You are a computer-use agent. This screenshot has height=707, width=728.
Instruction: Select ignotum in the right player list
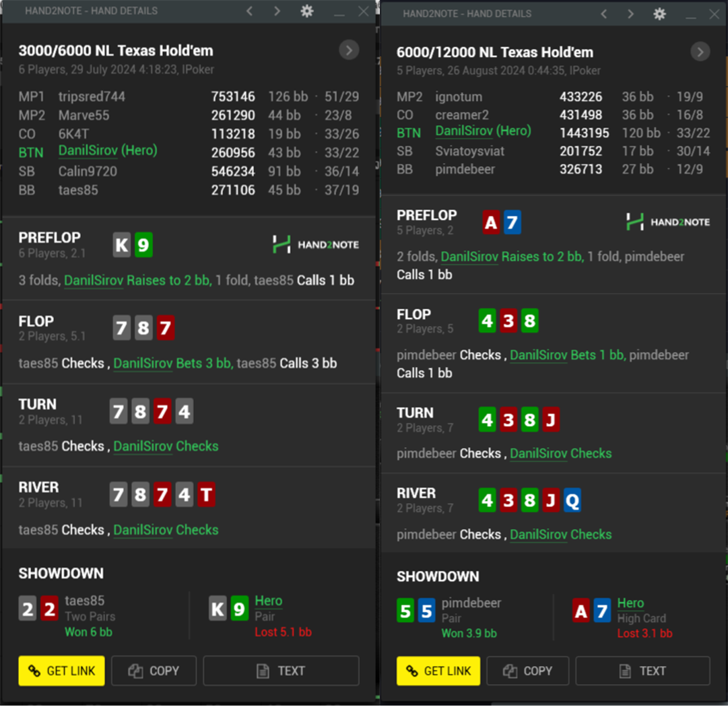pos(459,96)
